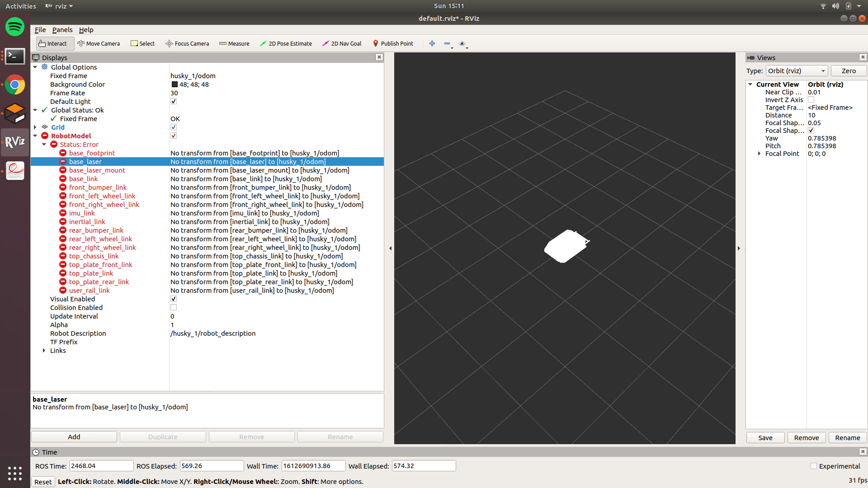
Task: Select the Publish Point tool
Action: click(x=393, y=43)
